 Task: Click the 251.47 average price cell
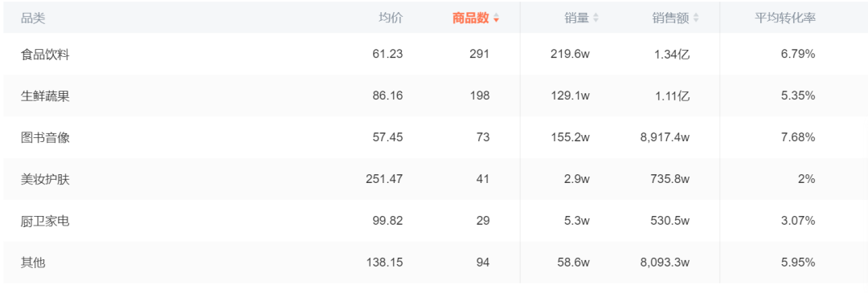[x=384, y=179]
